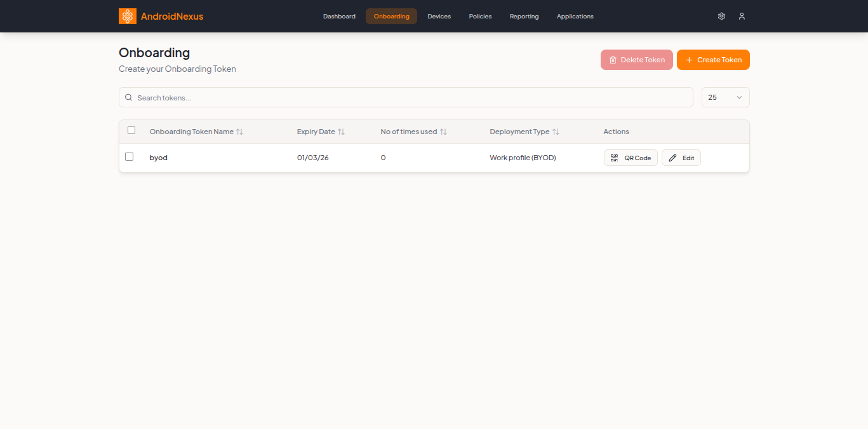Click sort arrows on Onboarding Token Name
This screenshot has width=868, height=429.
(239, 131)
